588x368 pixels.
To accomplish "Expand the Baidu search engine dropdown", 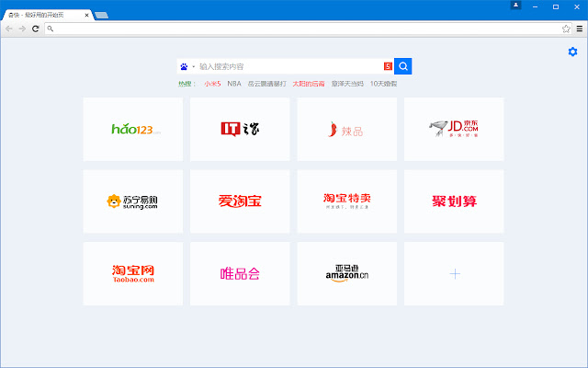I will 187,66.
